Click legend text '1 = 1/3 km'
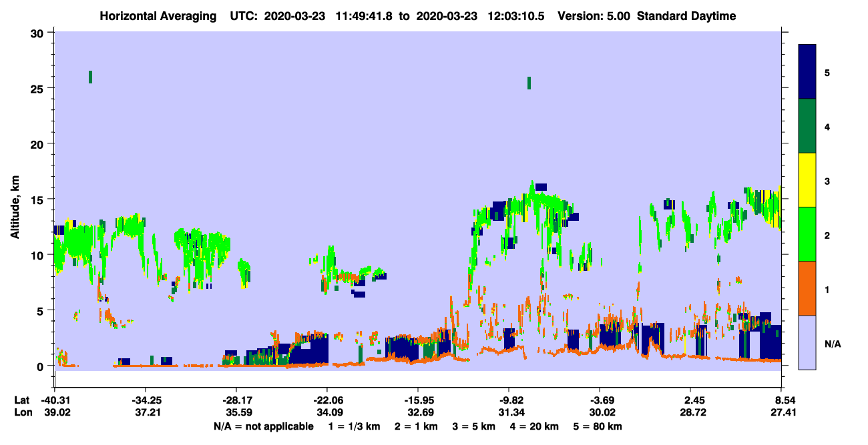 [x=353, y=426]
